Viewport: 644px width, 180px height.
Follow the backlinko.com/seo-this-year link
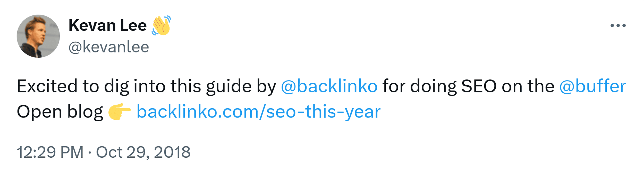258,112
